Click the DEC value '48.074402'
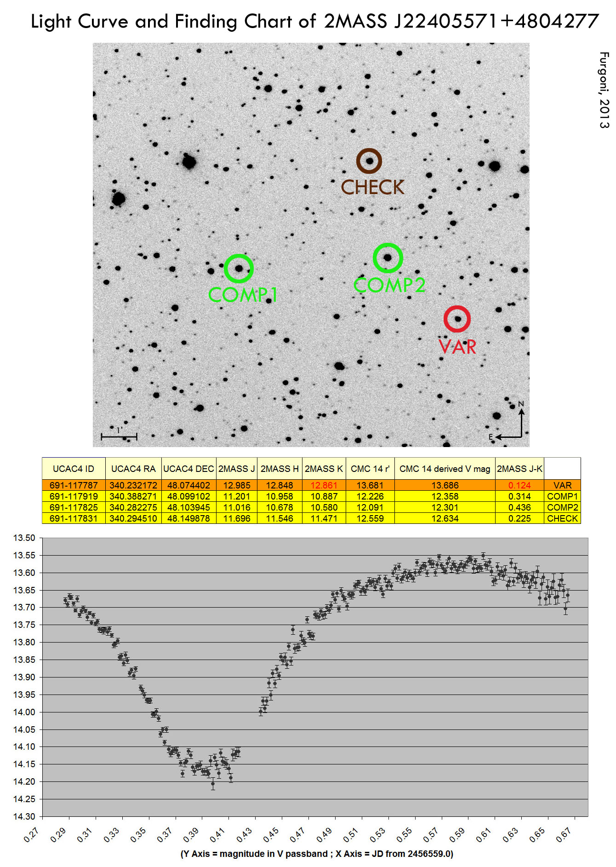 pos(188,485)
